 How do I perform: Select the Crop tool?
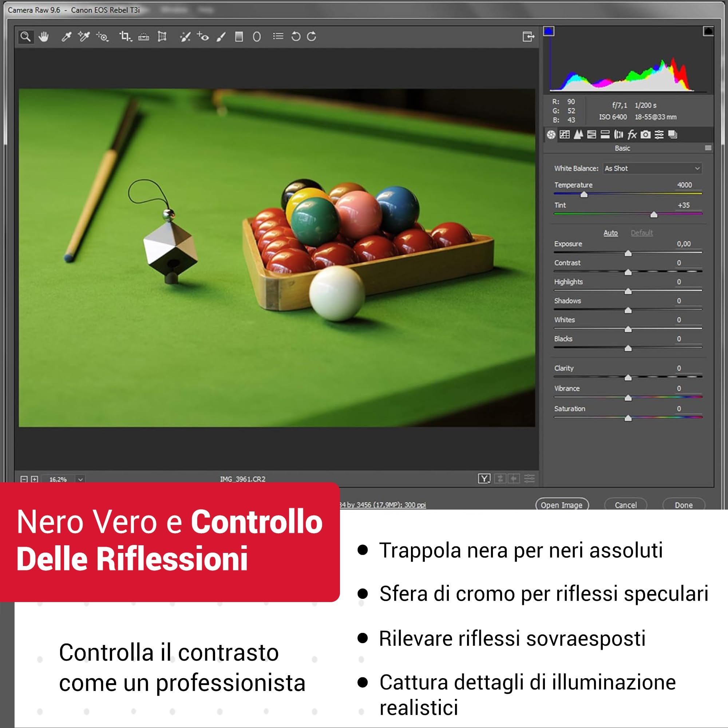[125, 36]
